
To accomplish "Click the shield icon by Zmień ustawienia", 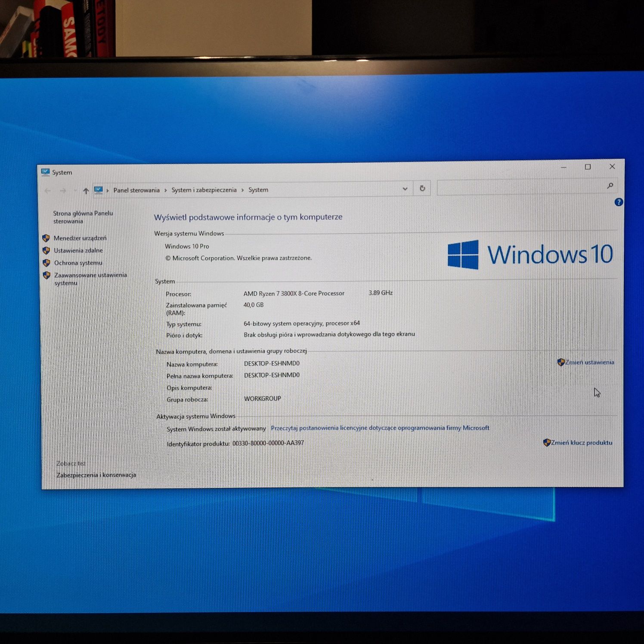I will tap(560, 362).
